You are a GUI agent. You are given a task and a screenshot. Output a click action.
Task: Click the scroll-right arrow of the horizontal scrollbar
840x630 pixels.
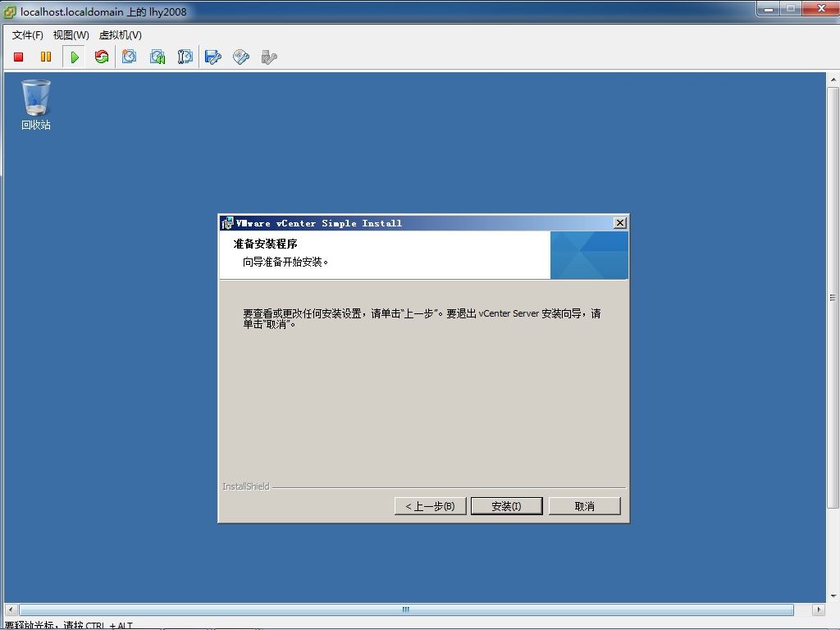[x=819, y=609]
